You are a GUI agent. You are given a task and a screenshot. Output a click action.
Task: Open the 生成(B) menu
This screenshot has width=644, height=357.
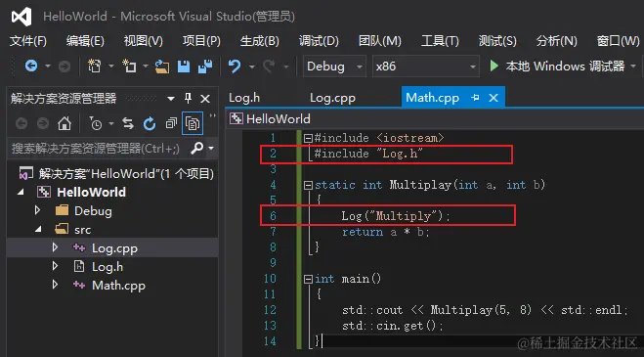260,41
